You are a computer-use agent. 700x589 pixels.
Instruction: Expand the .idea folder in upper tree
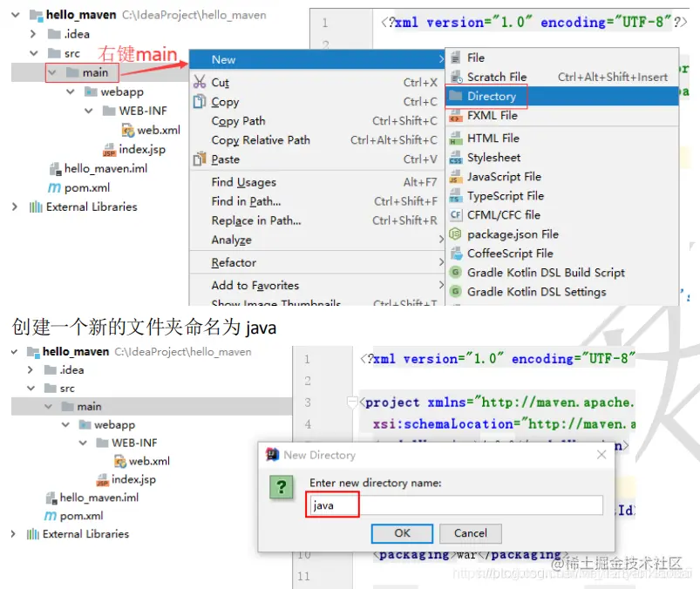click(32, 34)
